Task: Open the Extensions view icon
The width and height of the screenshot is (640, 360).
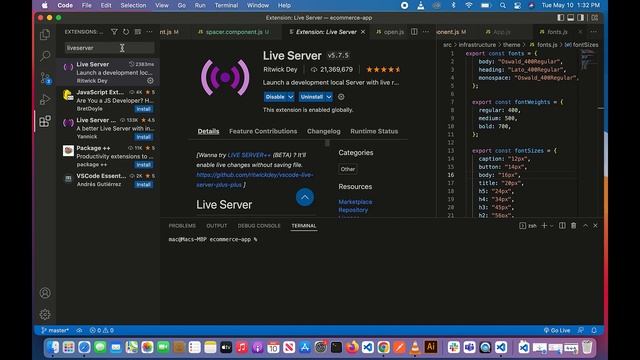Action: [45, 121]
